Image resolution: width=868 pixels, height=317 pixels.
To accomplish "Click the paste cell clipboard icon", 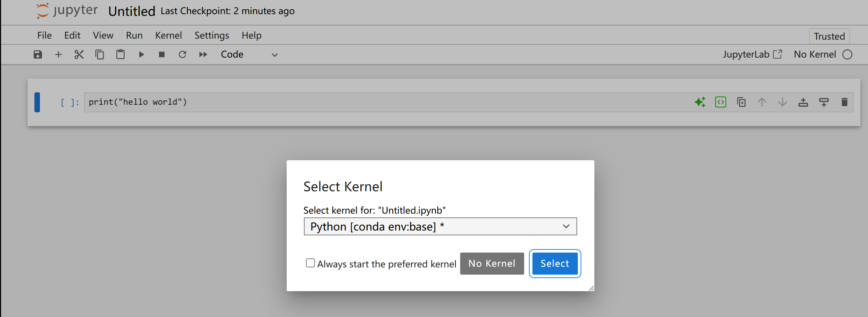I will 120,54.
